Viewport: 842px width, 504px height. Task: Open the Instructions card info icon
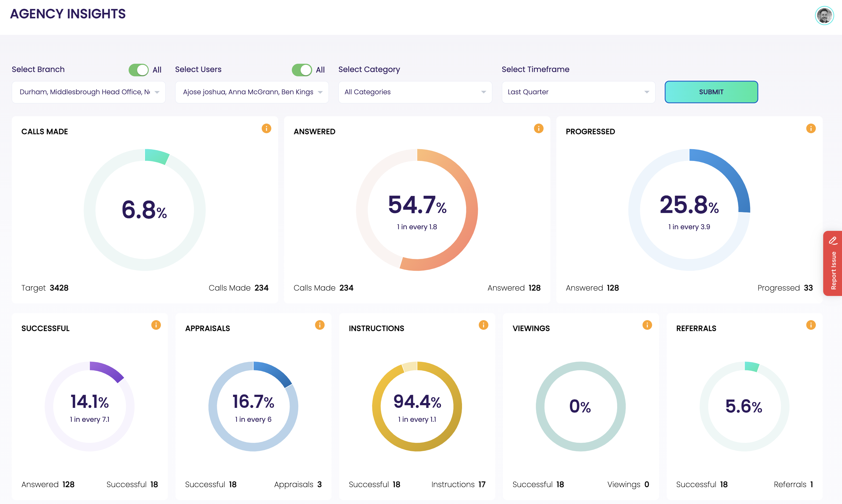pyautogui.click(x=483, y=325)
